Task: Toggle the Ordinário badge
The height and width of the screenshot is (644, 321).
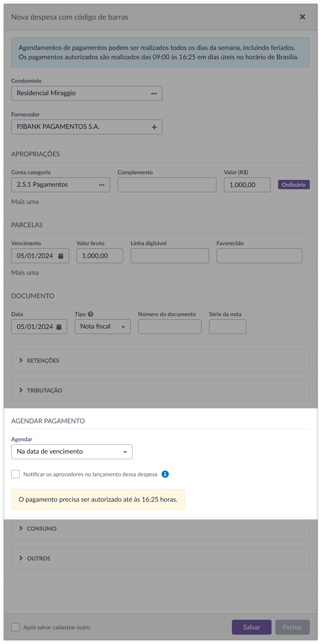Action: point(293,185)
